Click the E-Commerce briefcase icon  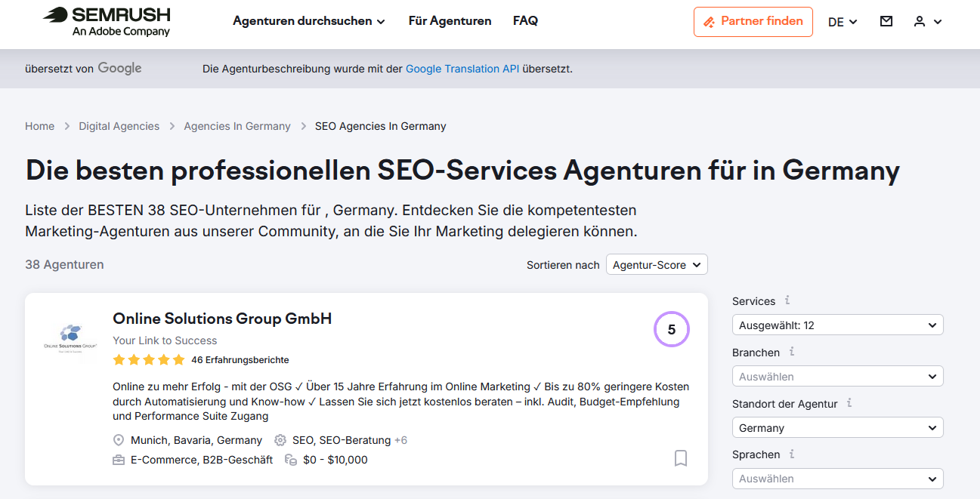(119, 460)
